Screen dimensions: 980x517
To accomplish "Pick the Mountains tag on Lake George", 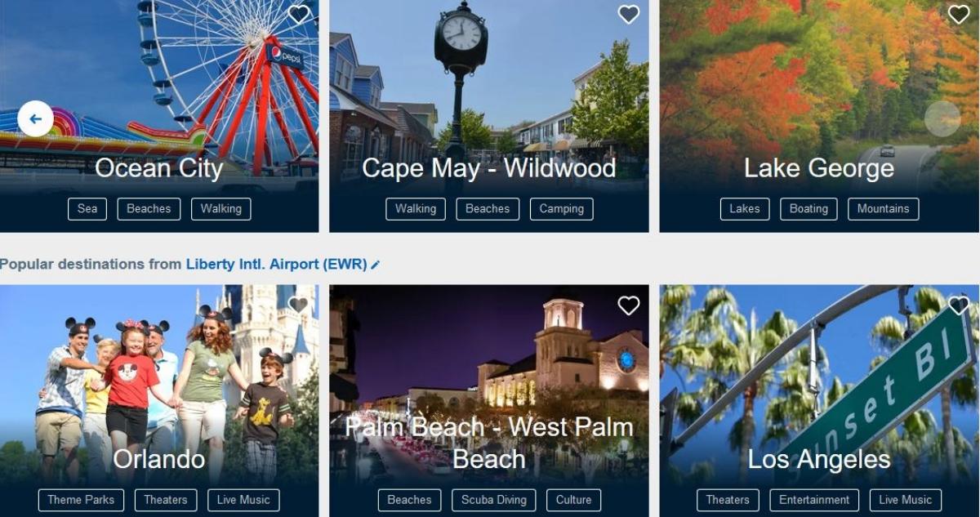I will point(883,209).
